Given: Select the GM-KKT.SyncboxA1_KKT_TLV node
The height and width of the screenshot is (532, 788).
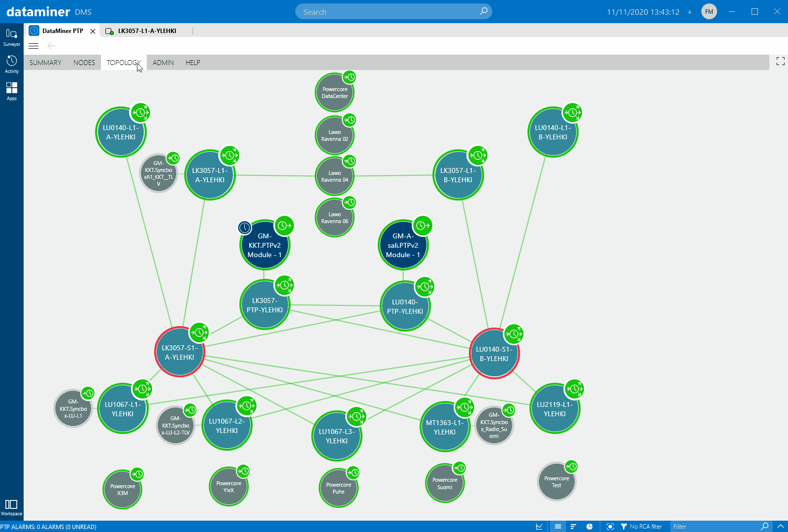Looking at the screenshot, I should click(x=158, y=173).
